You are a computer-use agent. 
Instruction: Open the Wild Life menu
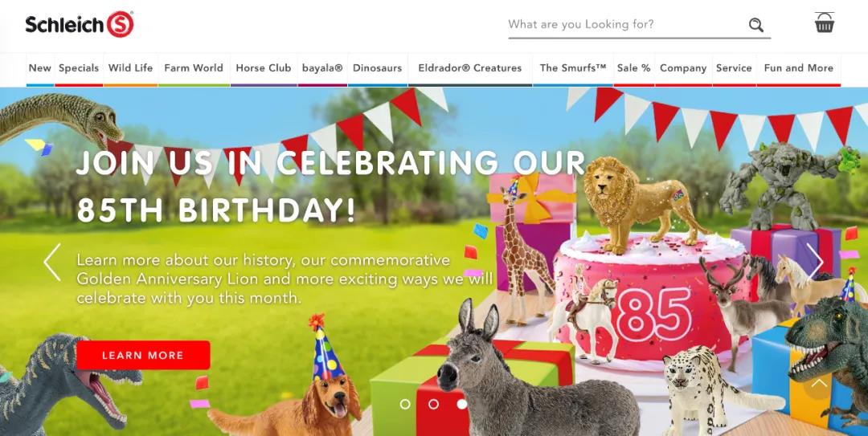[x=131, y=68]
